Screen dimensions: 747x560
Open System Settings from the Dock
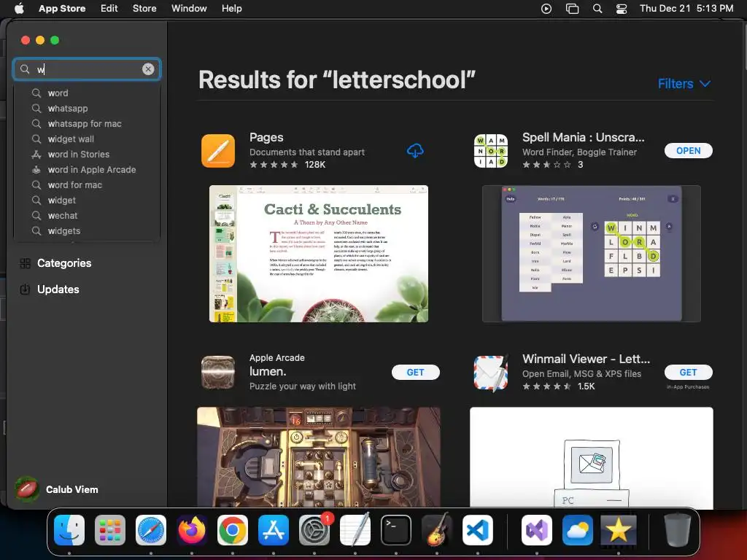[314, 529]
